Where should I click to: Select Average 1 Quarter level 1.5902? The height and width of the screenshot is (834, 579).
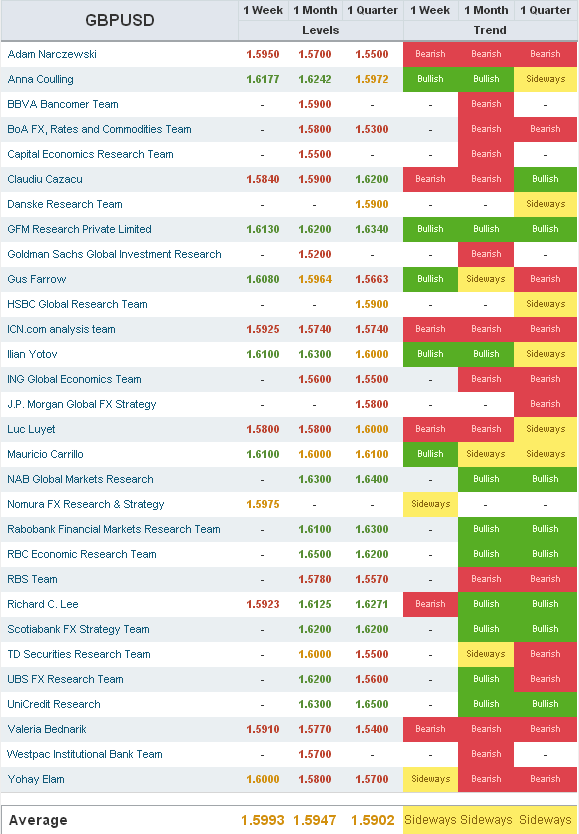click(x=373, y=820)
